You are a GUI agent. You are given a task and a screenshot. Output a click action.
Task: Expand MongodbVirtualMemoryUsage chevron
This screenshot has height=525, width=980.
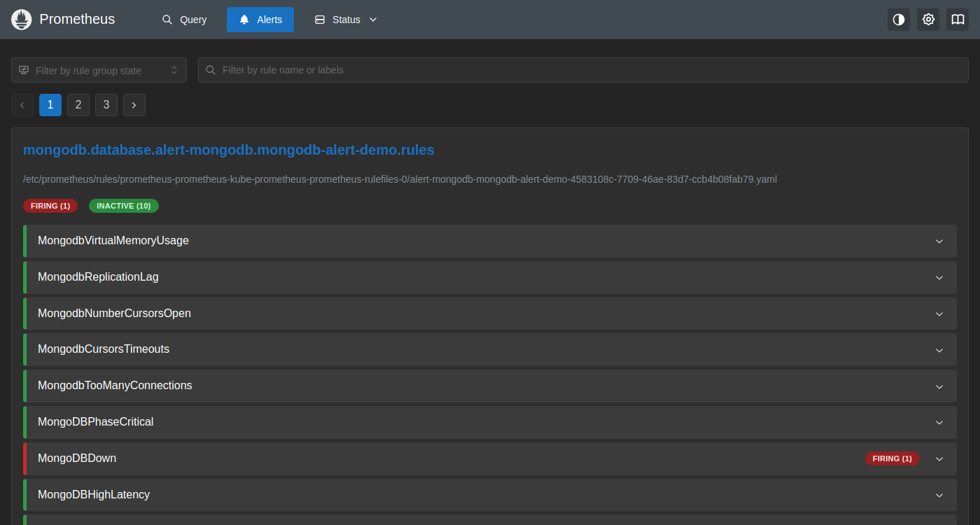tap(939, 241)
